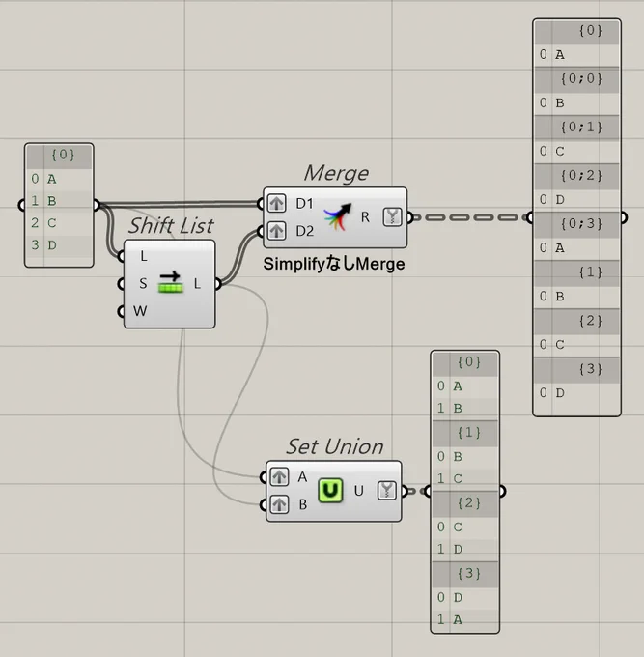644x657 pixels.
Task: Click row 1 B in the input panel
Action: 59,201
